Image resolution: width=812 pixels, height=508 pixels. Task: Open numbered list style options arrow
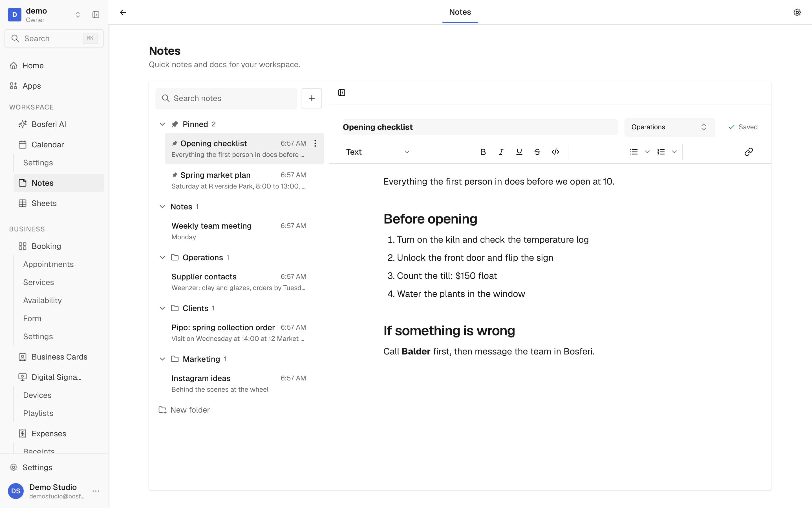674,152
